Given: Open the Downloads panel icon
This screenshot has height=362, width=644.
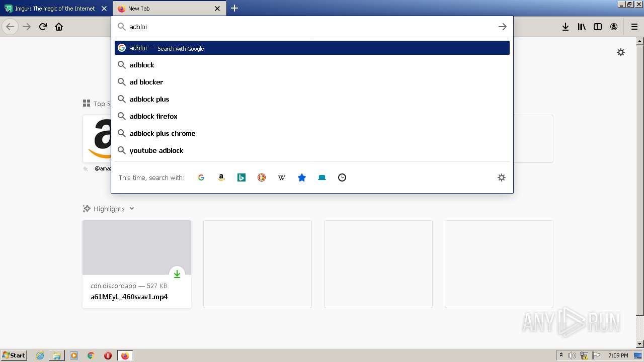Looking at the screenshot, I should click(566, 27).
